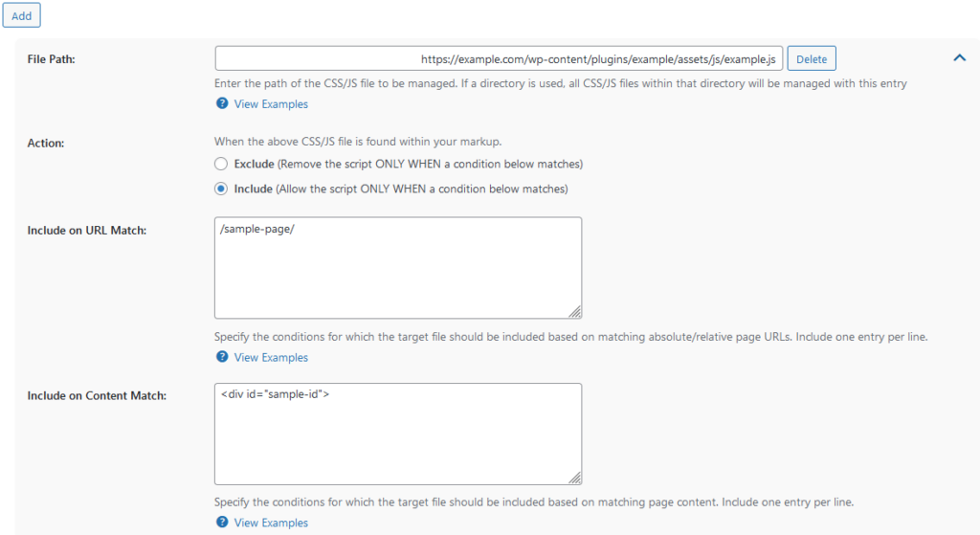This screenshot has height=535, width=980.
Task: Click the div sample-id entry text
Action: 275,396
